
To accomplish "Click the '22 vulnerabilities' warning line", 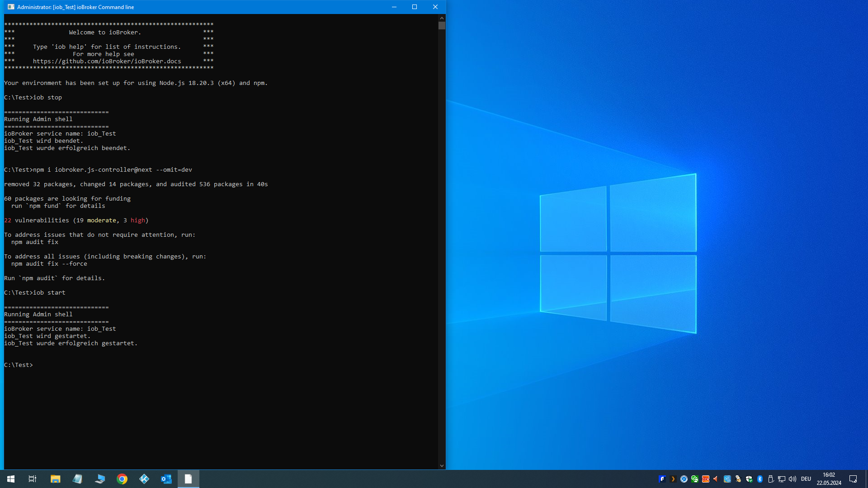I will (x=76, y=220).
